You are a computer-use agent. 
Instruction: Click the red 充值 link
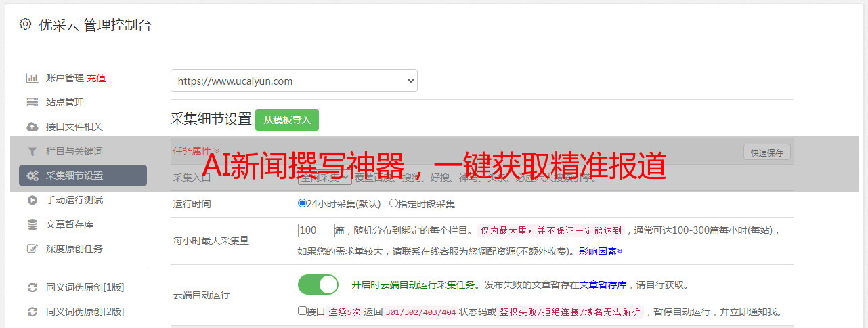96,78
